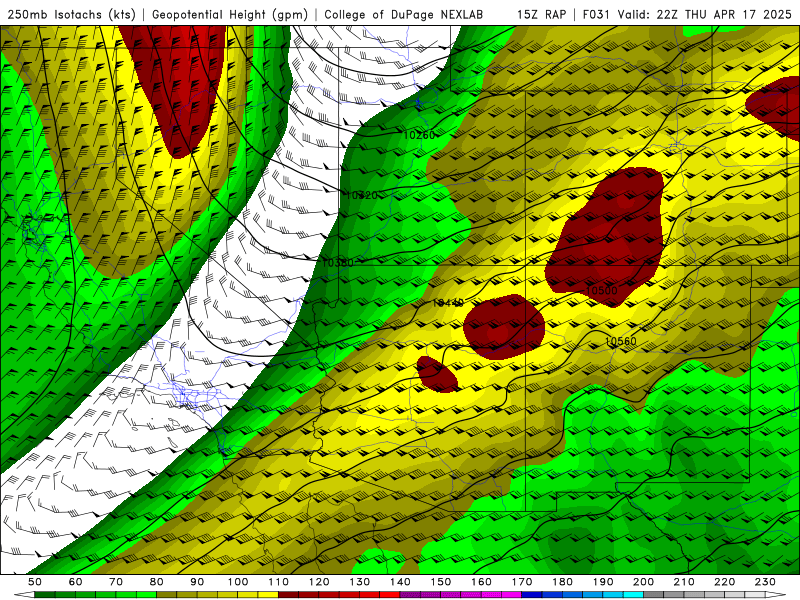Viewport: 800px width, 600px height.
Task: Click the 50 tick label on the color scale
Action: (x=35, y=582)
